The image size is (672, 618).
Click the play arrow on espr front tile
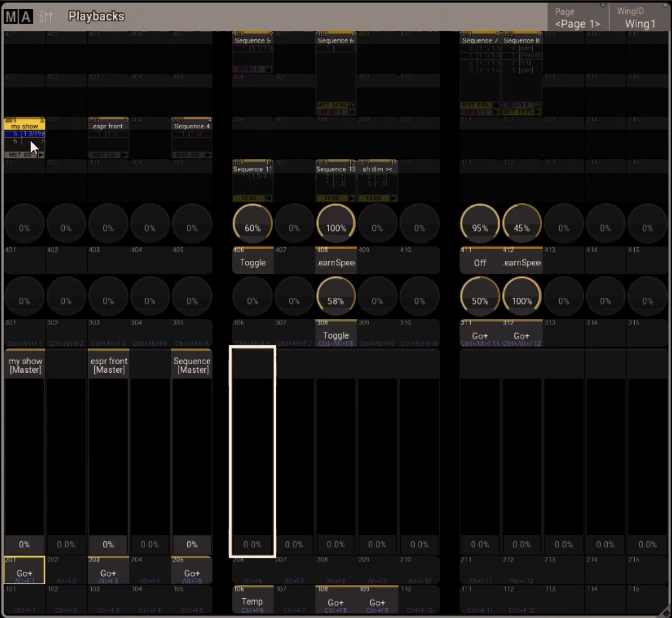(124, 155)
